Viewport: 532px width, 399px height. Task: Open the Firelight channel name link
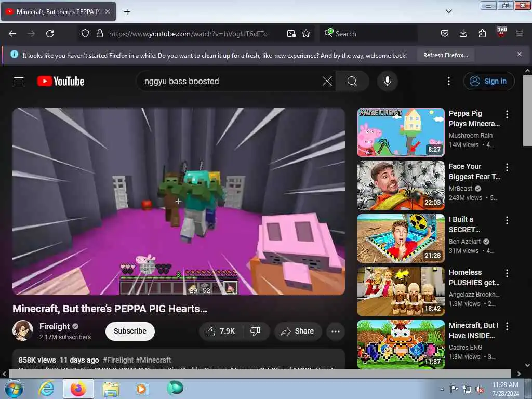tap(54, 326)
